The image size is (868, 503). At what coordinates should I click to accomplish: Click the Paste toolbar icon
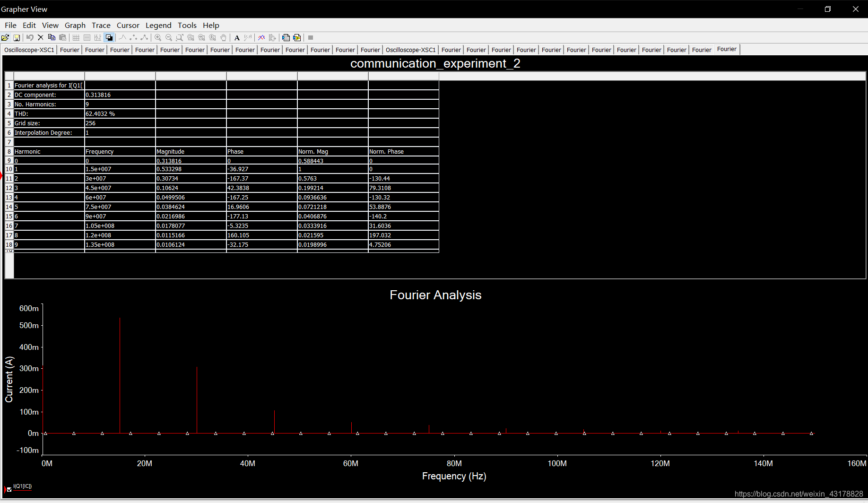62,38
